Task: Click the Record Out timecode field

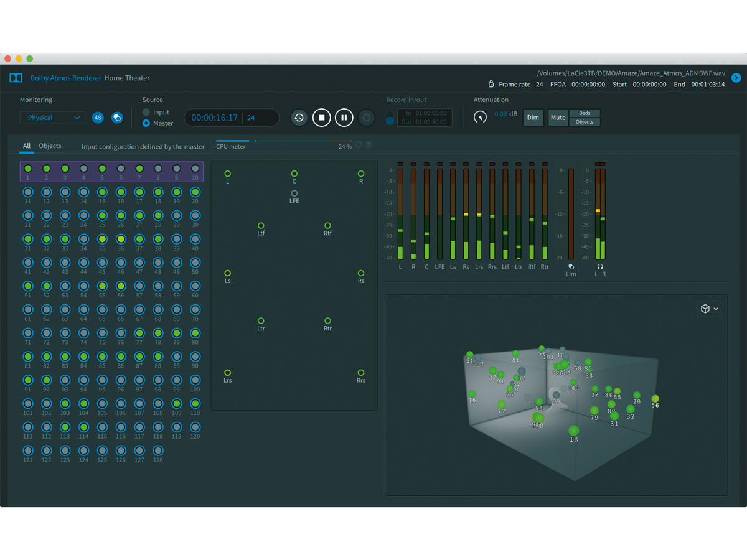Action: 425,122
